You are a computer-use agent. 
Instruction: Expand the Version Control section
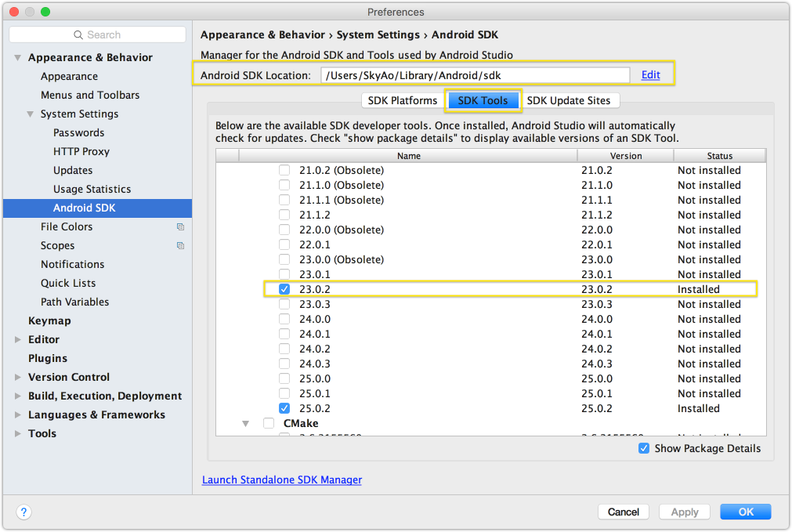(x=18, y=377)
